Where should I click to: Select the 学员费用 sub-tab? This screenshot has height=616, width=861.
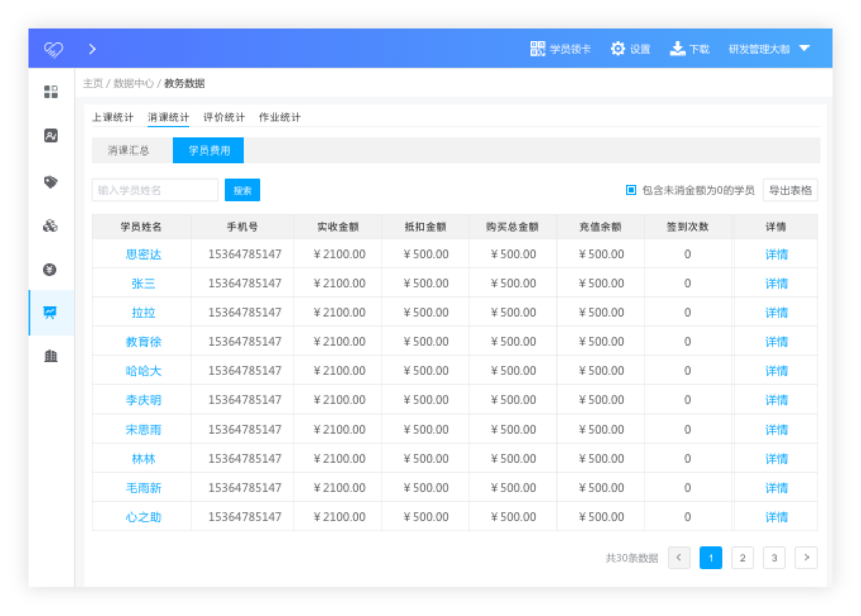click(208, 151)
